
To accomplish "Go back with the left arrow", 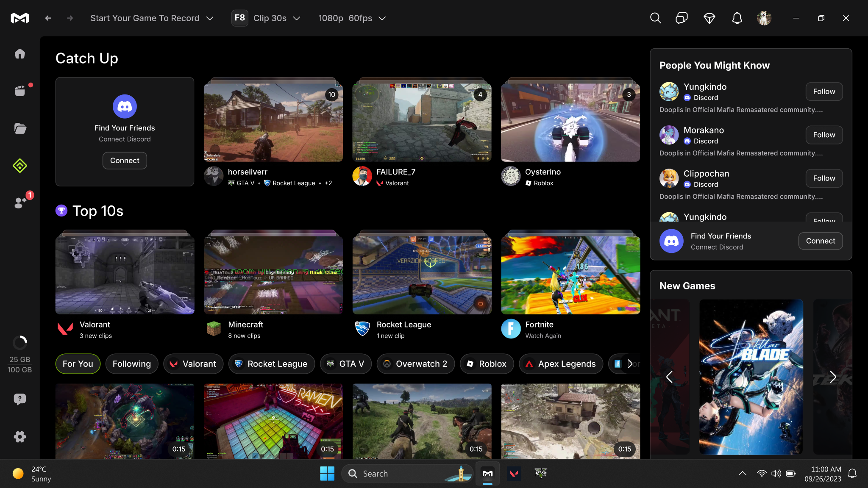I will pos(48,18).
